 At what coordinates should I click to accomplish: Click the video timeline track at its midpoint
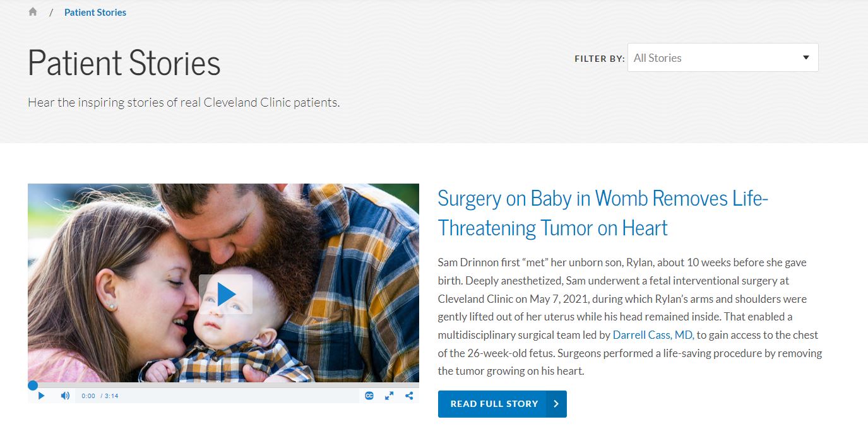click(x=223, y=385)
